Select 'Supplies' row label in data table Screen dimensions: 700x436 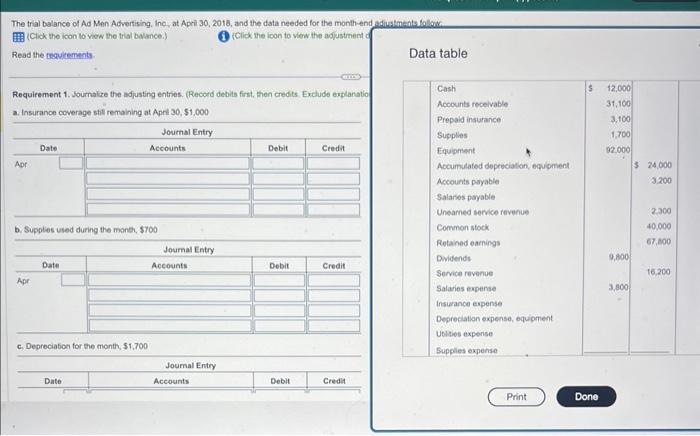click(x=452, y=135)
